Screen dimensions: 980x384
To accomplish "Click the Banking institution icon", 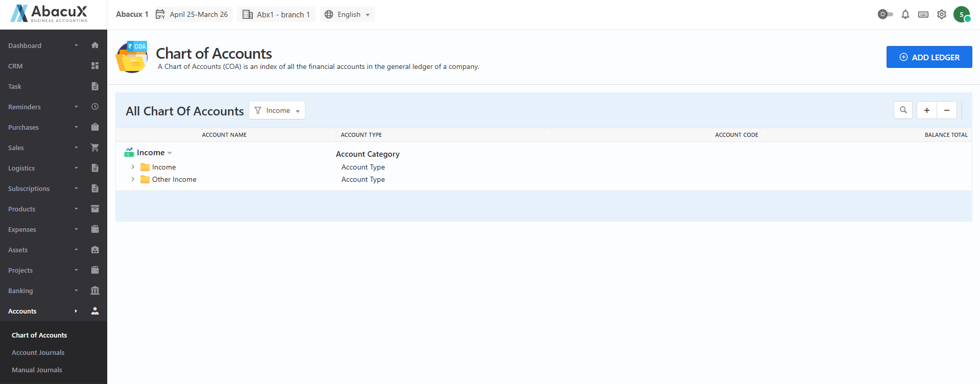I will [95, 291].
